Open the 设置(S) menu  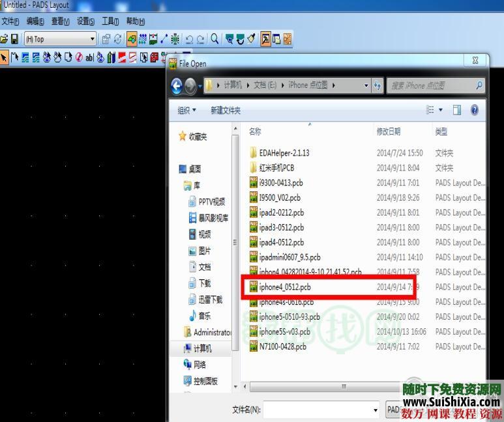[85, 21]
